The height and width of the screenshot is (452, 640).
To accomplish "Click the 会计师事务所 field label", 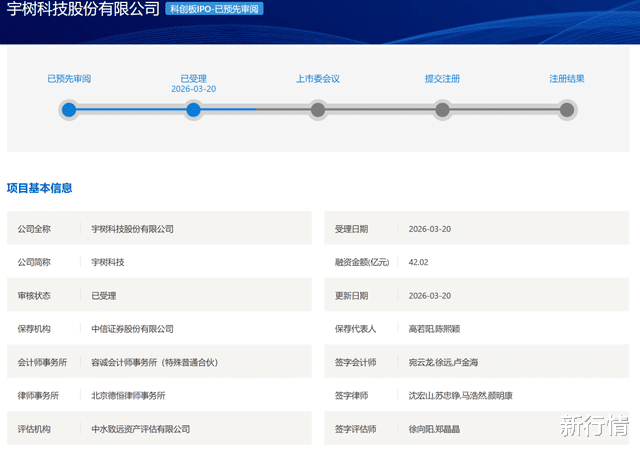I will point(42,362).
